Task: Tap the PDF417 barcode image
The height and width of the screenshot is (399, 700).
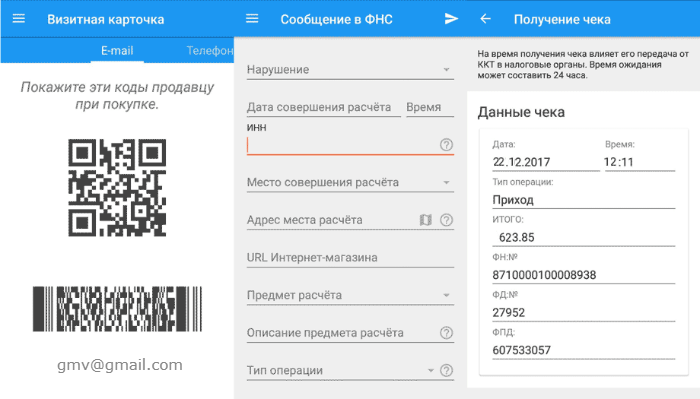Action: click(117, 309)
